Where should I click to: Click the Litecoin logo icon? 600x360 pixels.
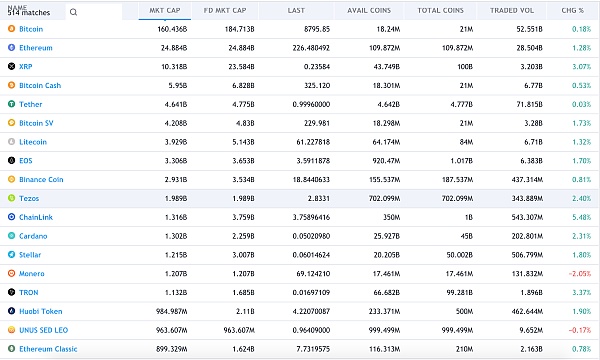[x=11, y=142]
